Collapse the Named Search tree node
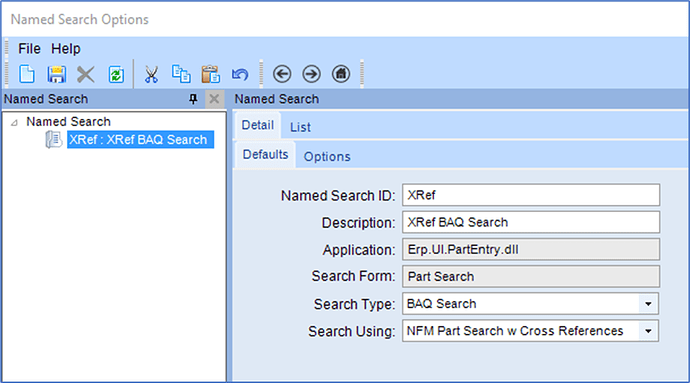Viewport: 690px width, 383px height. click(15, 122)
